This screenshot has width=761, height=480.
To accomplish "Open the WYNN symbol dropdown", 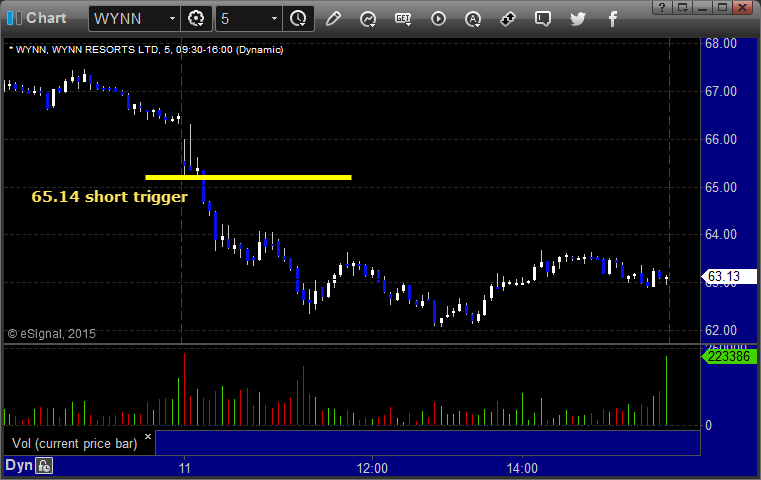I will pos(172,19).
